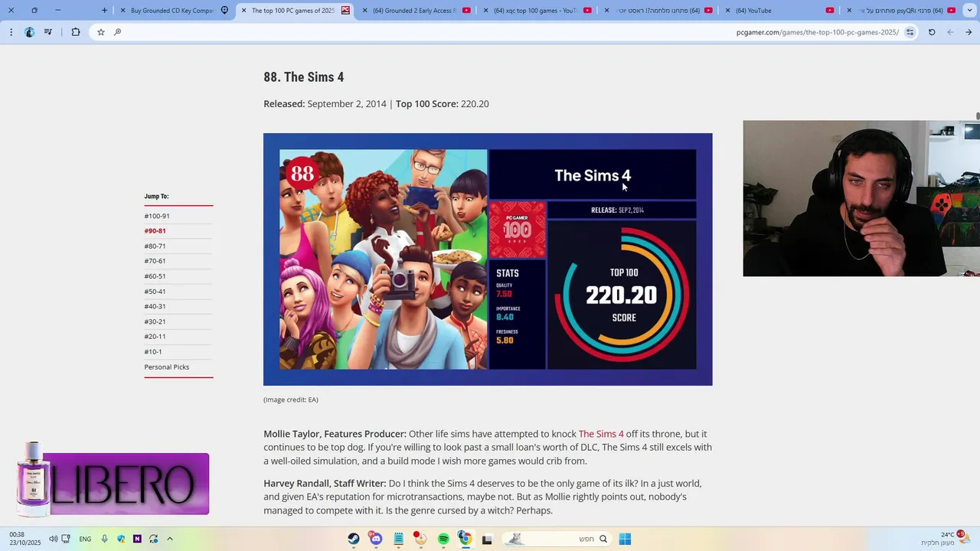Jump to #80-71 section
Viewport: 980px width, 551px height.
tap(155, 246)
